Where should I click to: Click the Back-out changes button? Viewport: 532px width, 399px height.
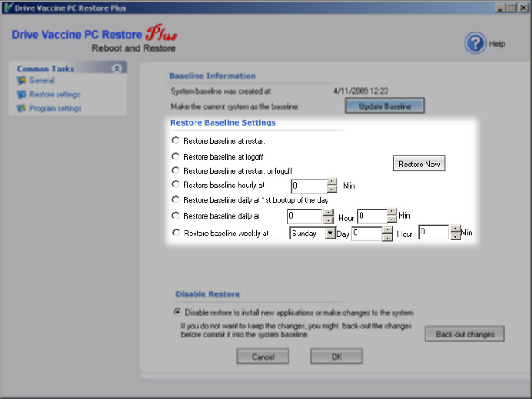(465, 334)
